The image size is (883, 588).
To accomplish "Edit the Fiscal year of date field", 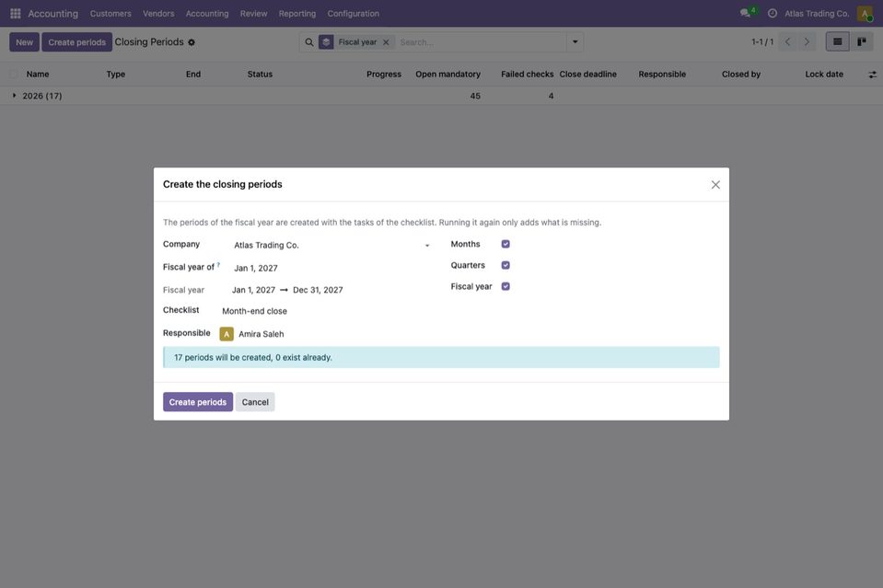I will (331, 269).
